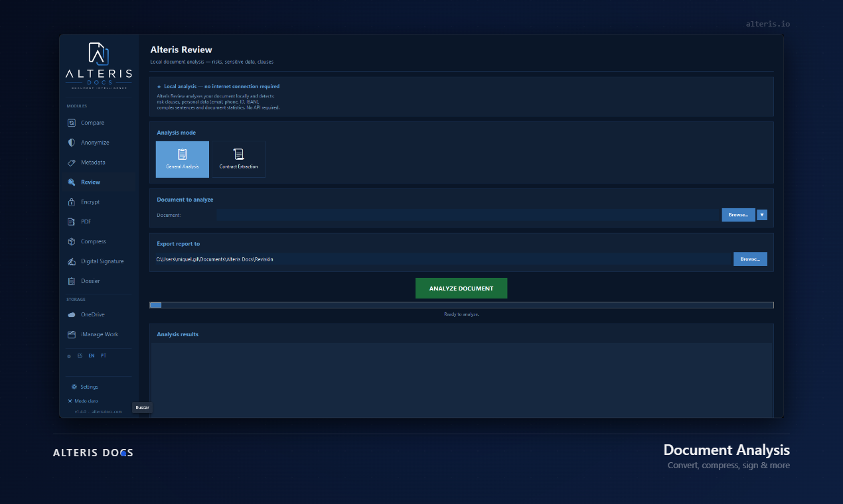This screenshot has width=843, height=504.
Task: Go to the Anonymize module label
Action: point(95,143)
